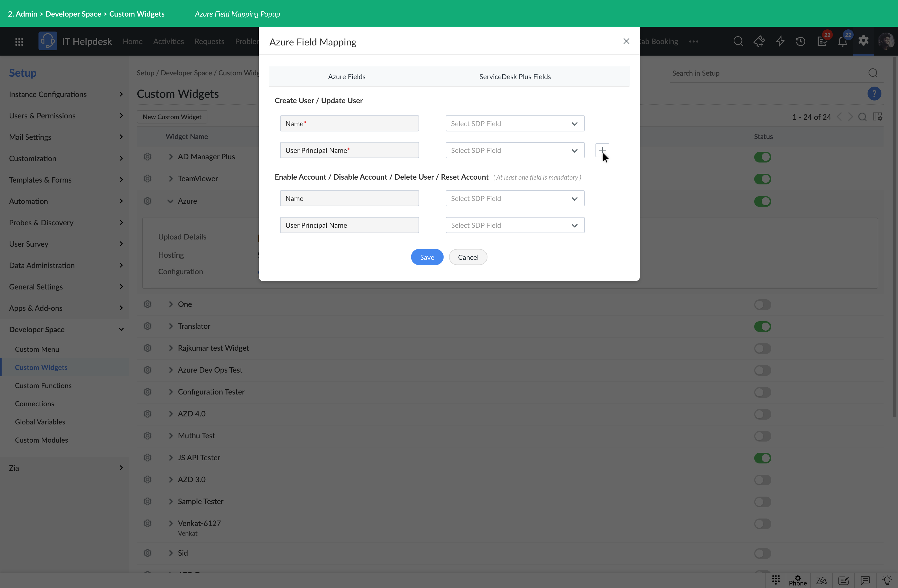Open Connections in Developer Space menu

[35, 404]
